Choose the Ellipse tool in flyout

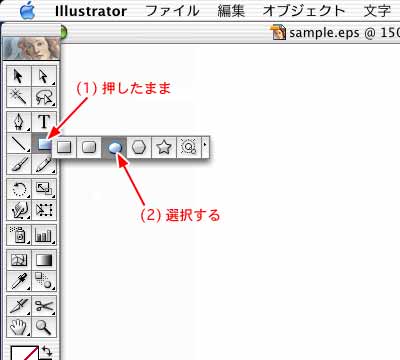(x=114, y=147)
